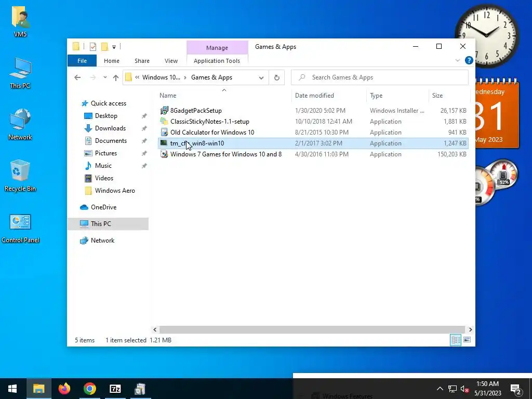This screenshot has height=399, width=532.
Task: Expand the address bar history dropdown
Action: click(x=261, y=78)
